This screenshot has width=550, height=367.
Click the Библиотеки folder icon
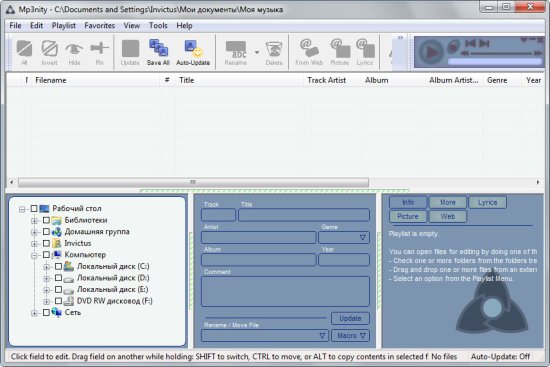(x=56, y=220)
